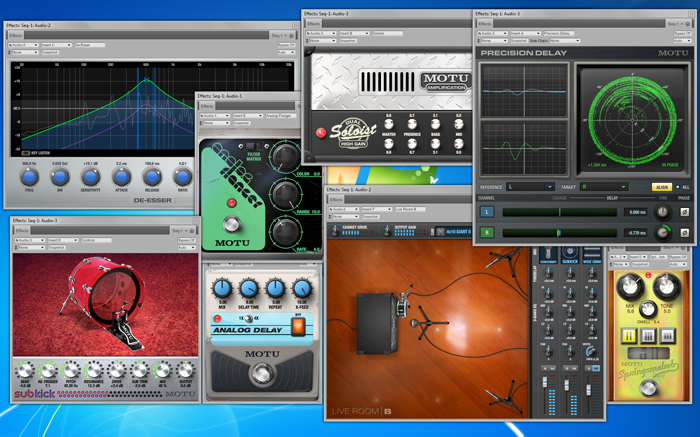Select the Effects tab in Precision Delay window
This screenshot has height=437, width=700.
tap(485, 24)
